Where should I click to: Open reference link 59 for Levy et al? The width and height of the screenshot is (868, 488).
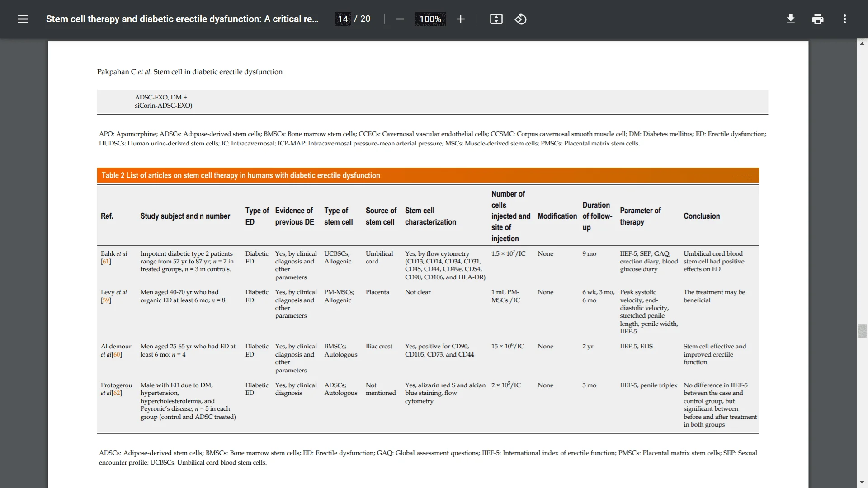(106, 300)
